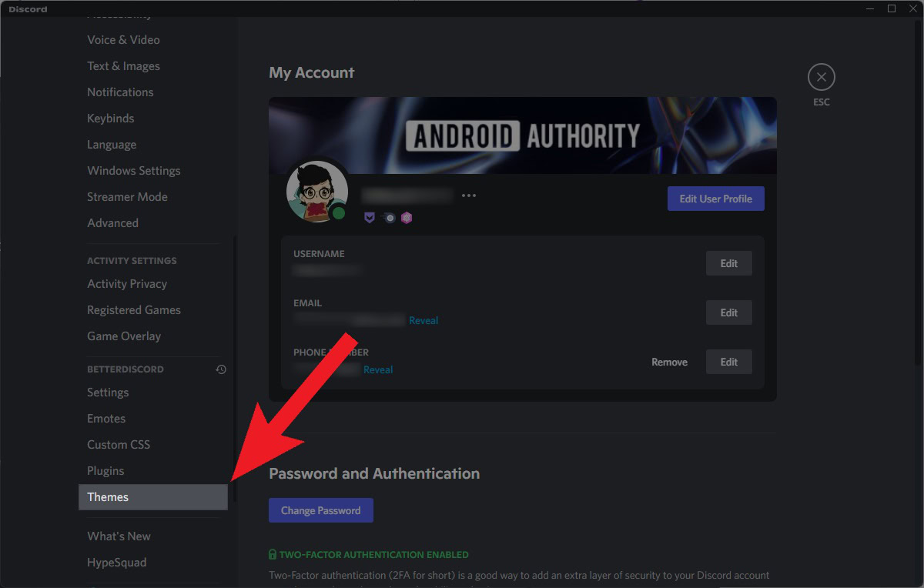The height and width of the screenshot is (588, 924).
Task: Click the ACTIVITY SETTINGS section header
Action: click(132, 261)
